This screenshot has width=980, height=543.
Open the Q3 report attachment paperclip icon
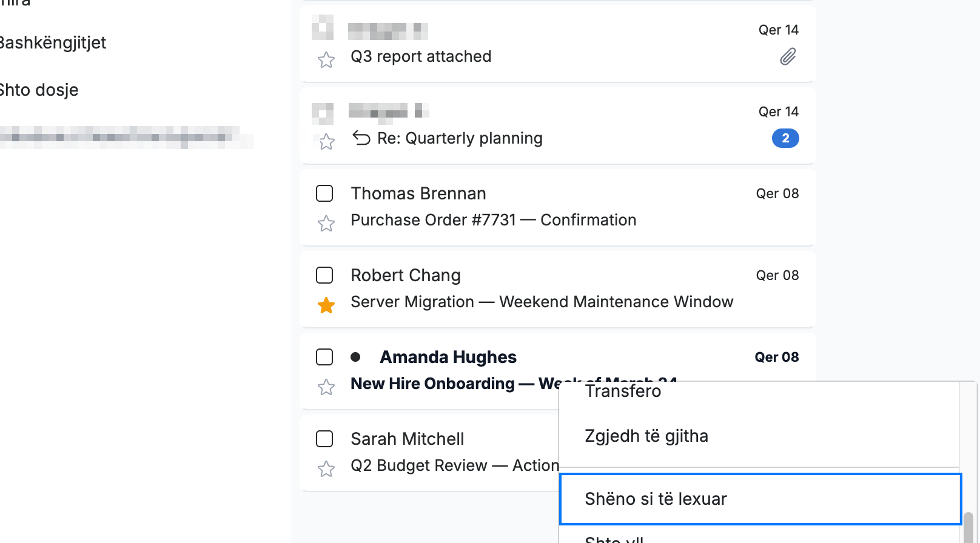pyautogui.click(x=788, y=57)
